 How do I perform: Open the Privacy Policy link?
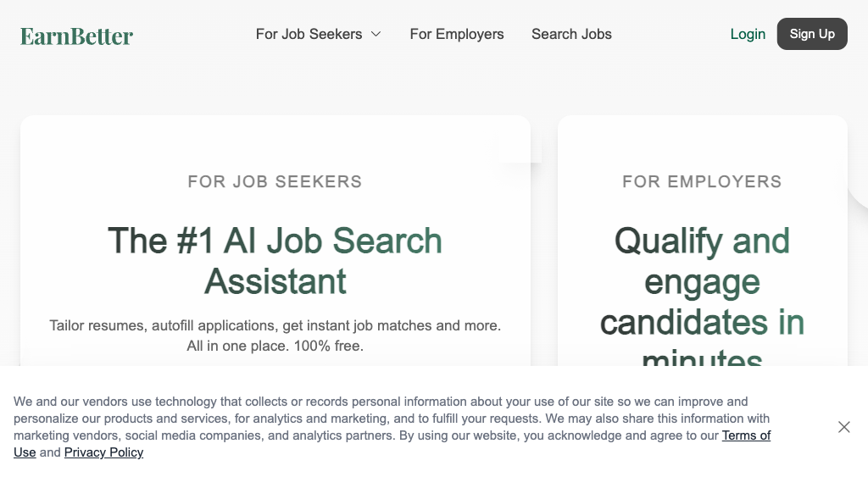click(x=103, y=452)
